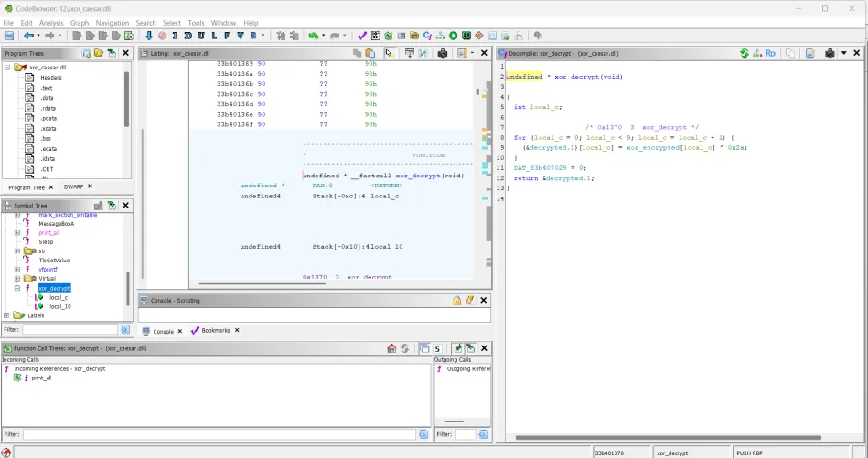
Task: Click the Symbol Tree filter text field
Action: 70,329
